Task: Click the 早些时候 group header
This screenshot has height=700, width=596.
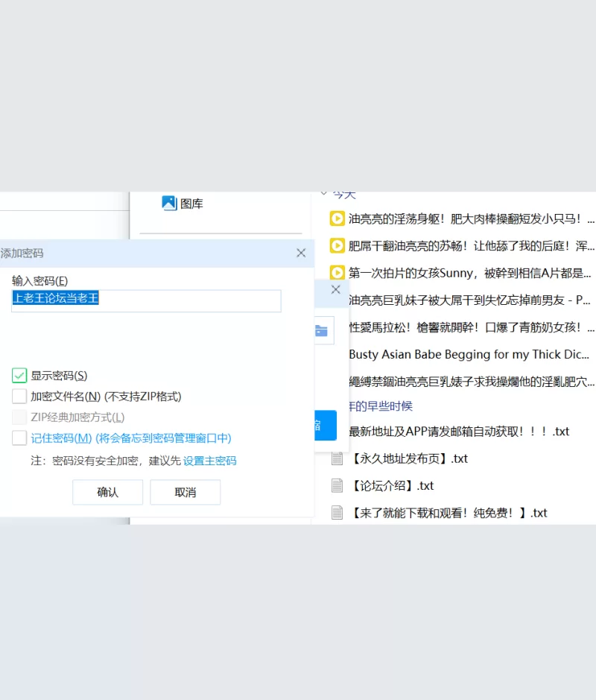Action: pos(381,406)
